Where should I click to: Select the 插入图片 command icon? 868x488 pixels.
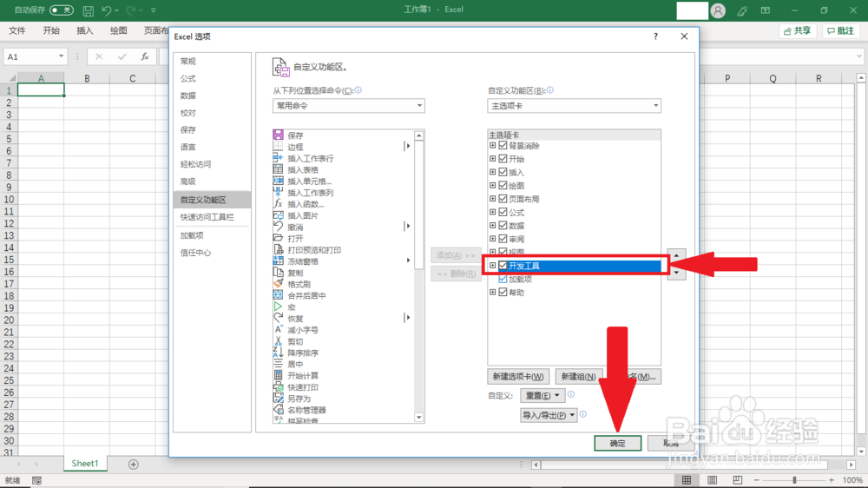278,215
